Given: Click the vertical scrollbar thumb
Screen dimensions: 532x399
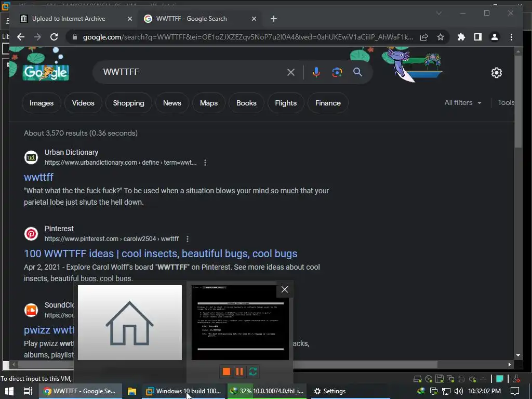Looking at the screenshot, I should tap(518, 101).
